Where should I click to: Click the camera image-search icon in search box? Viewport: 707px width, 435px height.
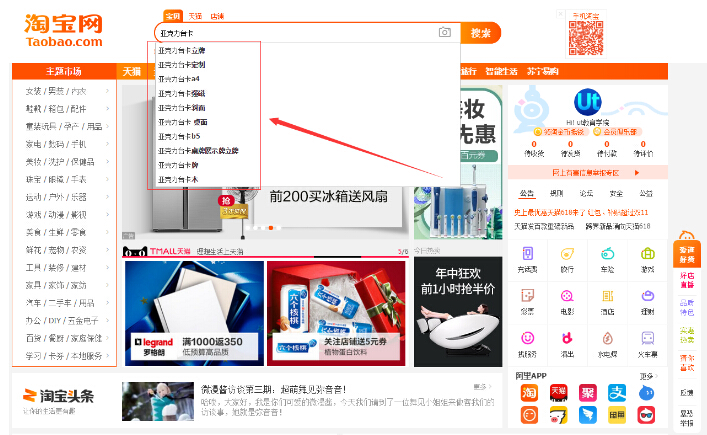click(445, 33)
